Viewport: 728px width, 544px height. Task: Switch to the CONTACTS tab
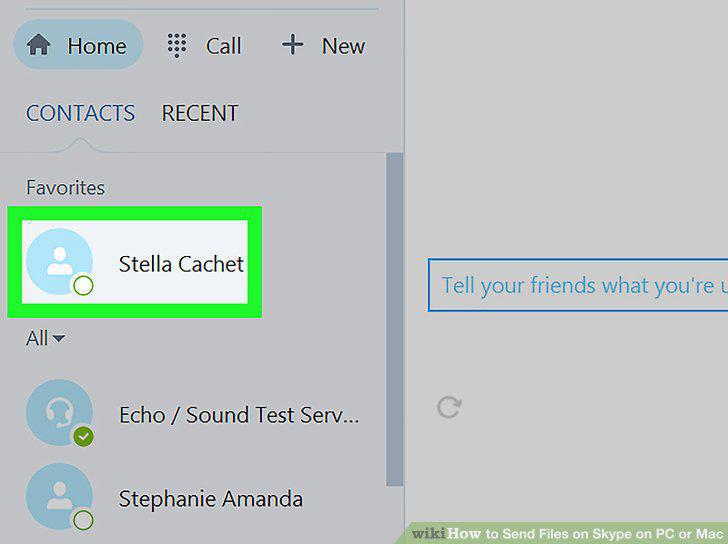click(80, 113)
